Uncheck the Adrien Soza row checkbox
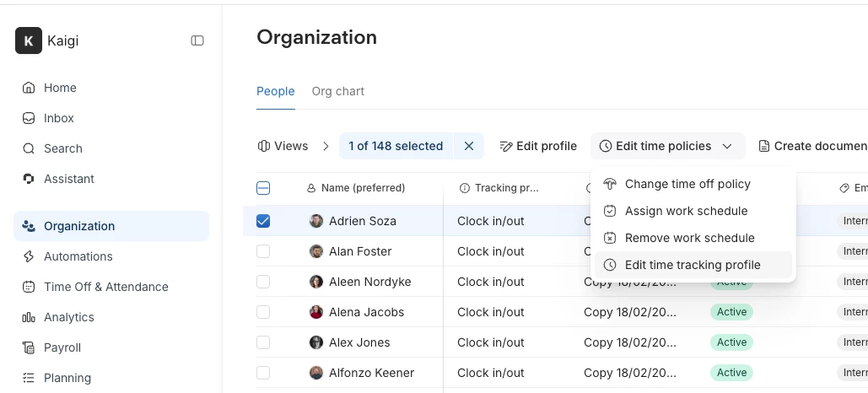The height and width of the screenshot is (393, 868). (x=263, y=221)
